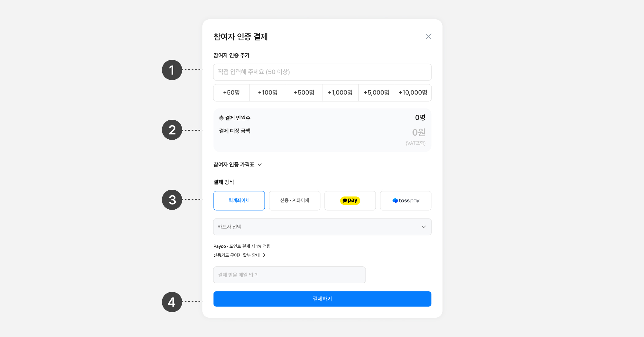Click the chevron next to 참여자 인증 가격표
Screen dimensions: 644x337
click(260, 165)
